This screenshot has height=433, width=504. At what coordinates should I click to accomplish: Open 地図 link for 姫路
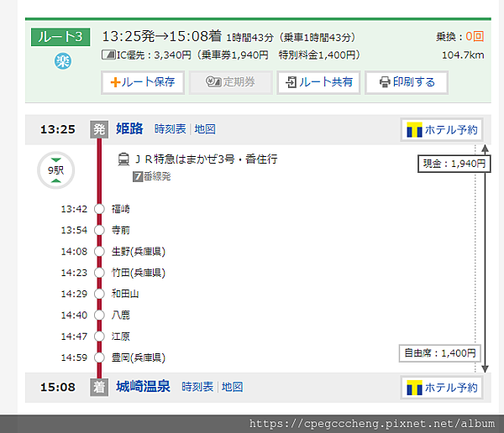click(205, 129)
